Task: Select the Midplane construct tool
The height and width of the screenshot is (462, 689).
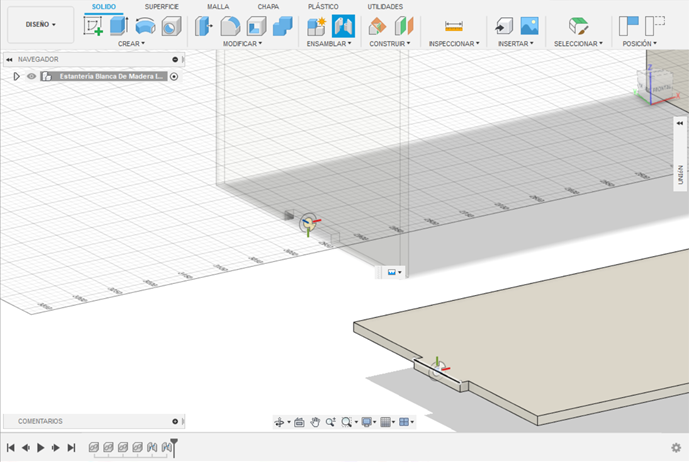Action: point(404,26)
